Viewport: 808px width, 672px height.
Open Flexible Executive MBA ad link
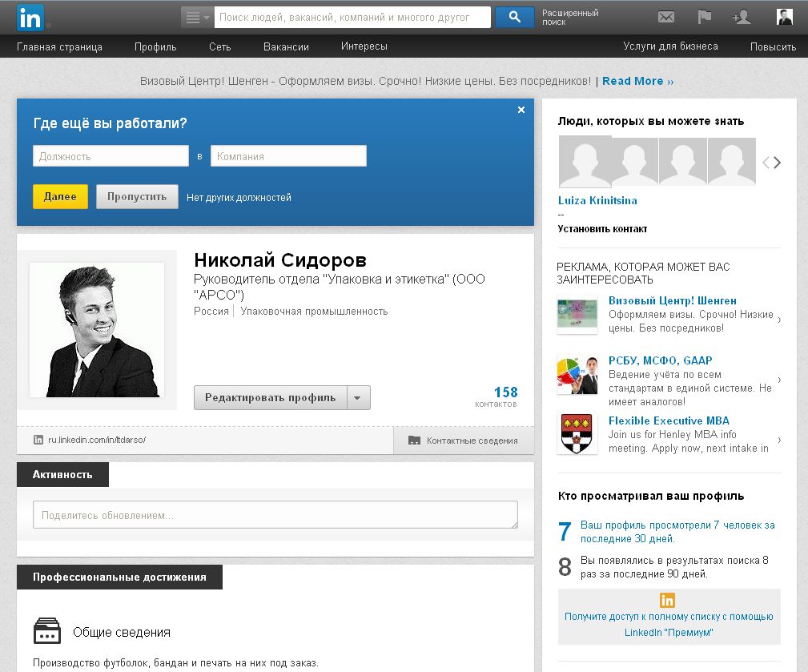click(669, 421)
